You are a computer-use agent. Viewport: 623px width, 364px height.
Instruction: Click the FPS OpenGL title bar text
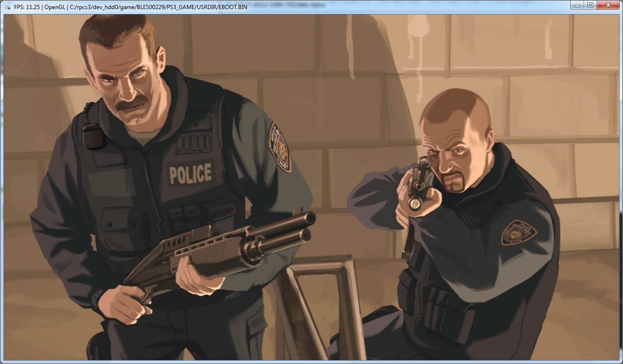click(x=131, y=7)
